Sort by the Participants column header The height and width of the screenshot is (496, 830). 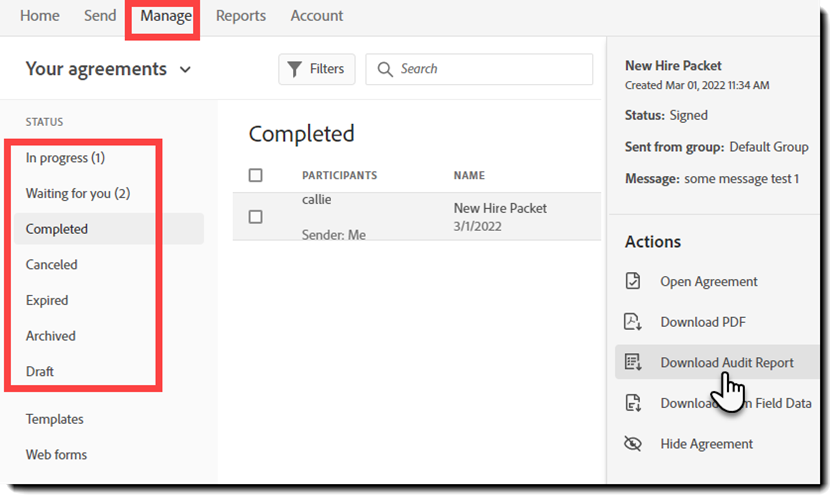339,175
